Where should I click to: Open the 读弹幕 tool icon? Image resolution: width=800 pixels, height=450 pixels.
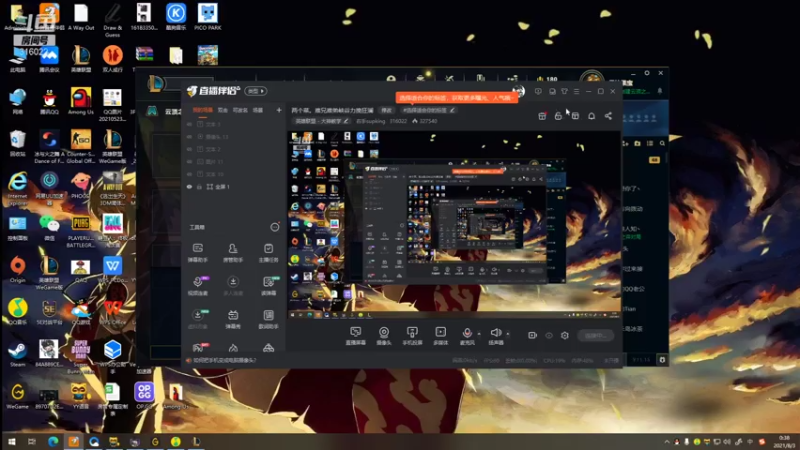tap(268, 286)
